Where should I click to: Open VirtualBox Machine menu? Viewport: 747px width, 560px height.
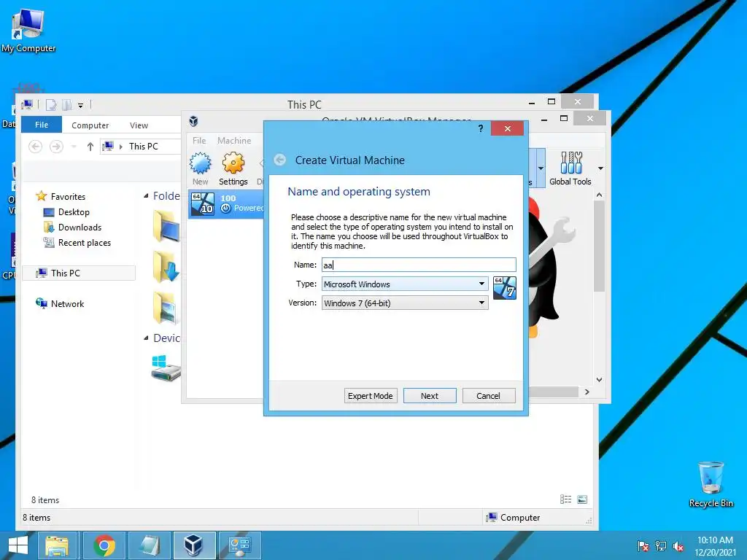234,141
